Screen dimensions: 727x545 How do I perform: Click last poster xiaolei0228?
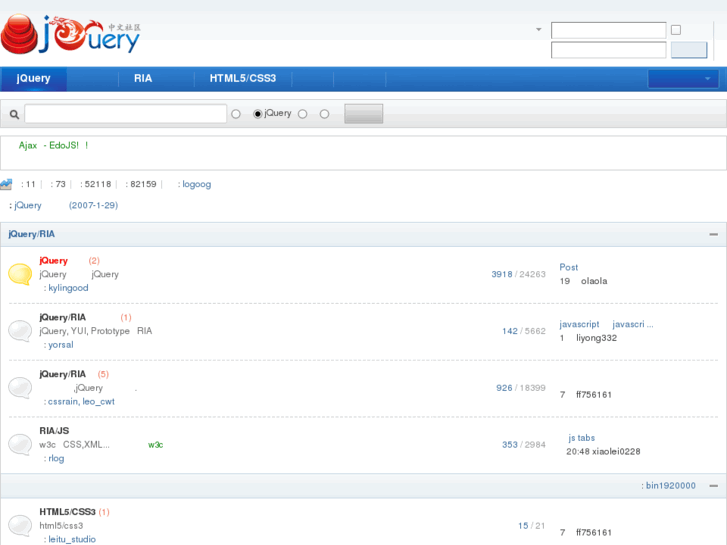(x=616, y=452)
